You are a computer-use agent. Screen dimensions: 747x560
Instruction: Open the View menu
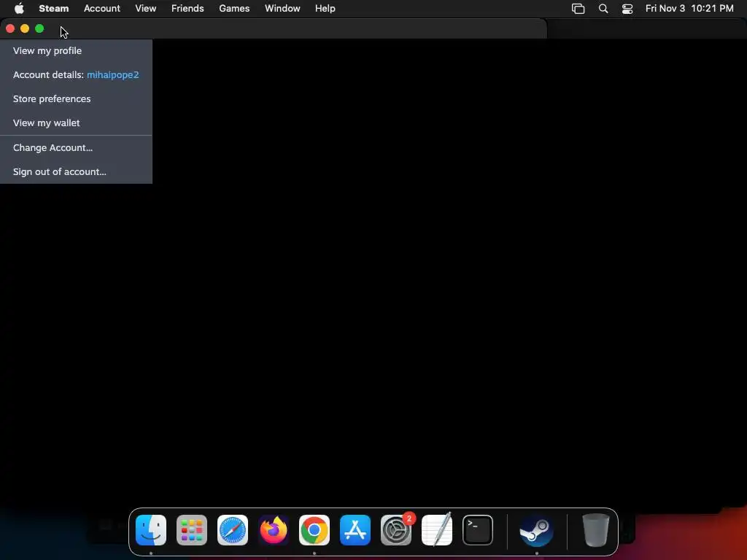(146, 9)
